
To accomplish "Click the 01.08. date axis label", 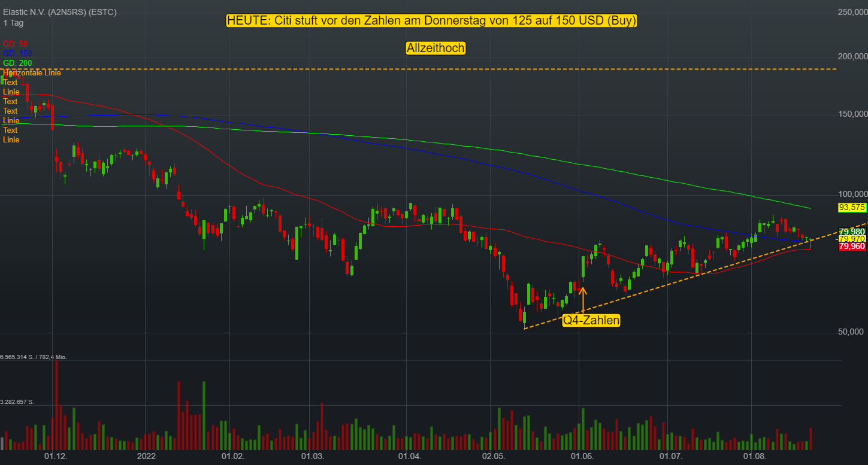I will click(754, 457).
